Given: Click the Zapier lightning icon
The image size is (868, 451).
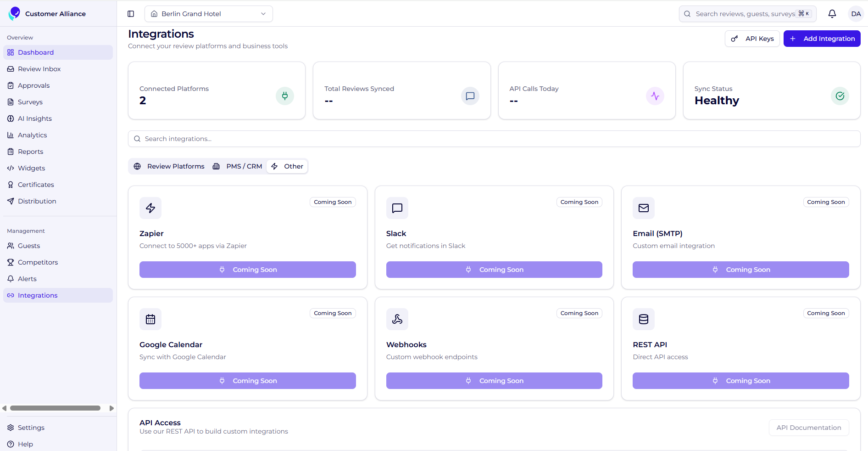Looking at the screenshot, I should click(150, 208).
